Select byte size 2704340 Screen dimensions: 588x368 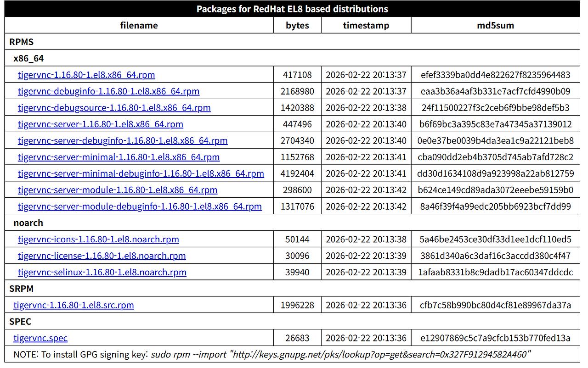[298, 141]
